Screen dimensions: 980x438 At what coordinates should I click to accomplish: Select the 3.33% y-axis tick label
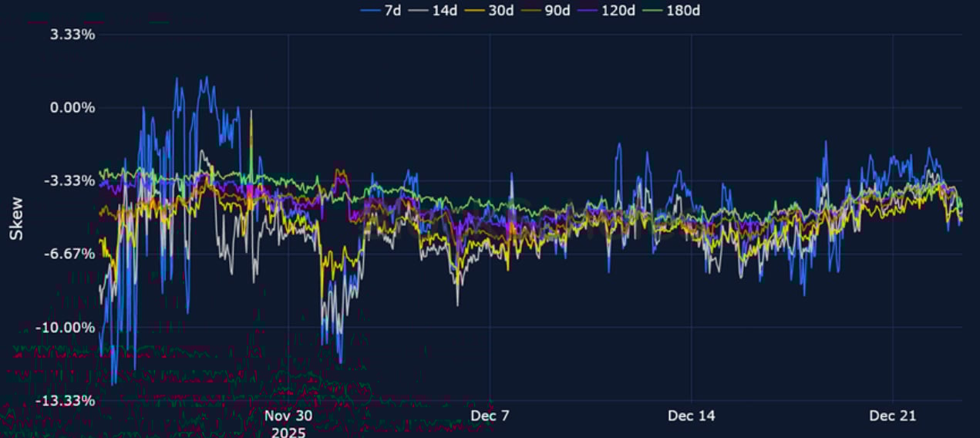pyautogui.click(x=73, y=35)
